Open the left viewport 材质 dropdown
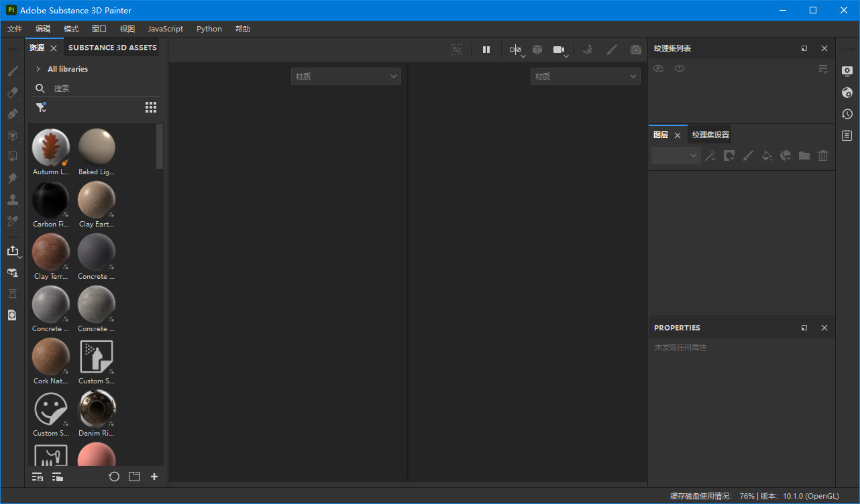Image resolution: width=860 pixels, height=504 pixels. point(345,76)
